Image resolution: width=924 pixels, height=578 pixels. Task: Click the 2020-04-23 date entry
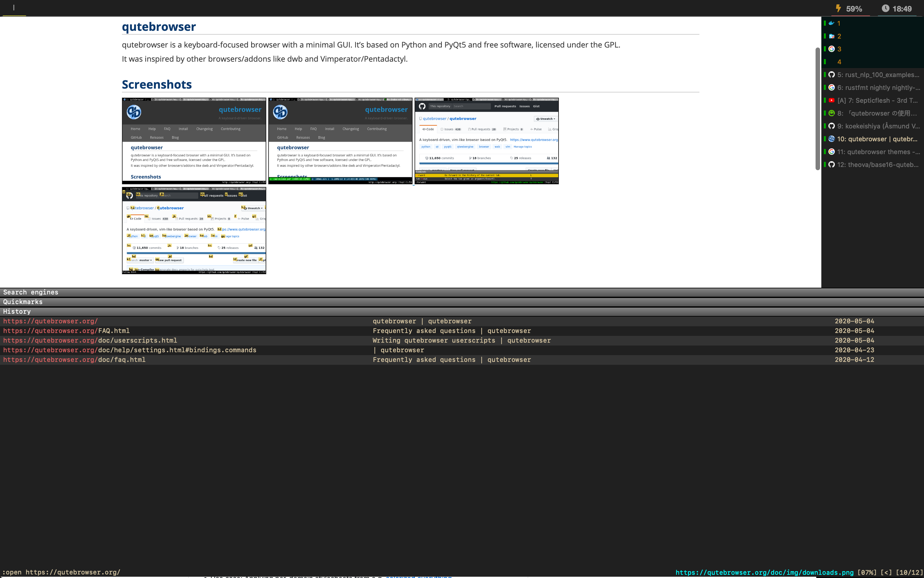[854, 350]
